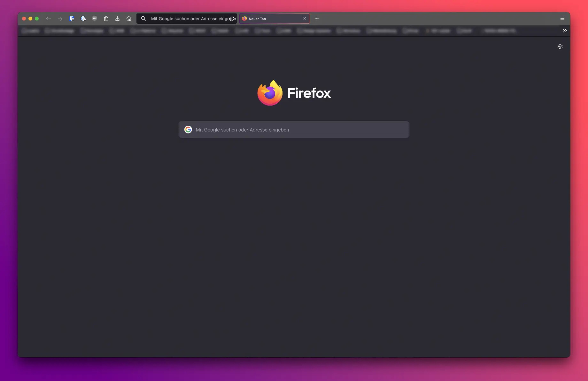
Task: Close the Firefox window with the red button
Action: [x=24, y=19]
